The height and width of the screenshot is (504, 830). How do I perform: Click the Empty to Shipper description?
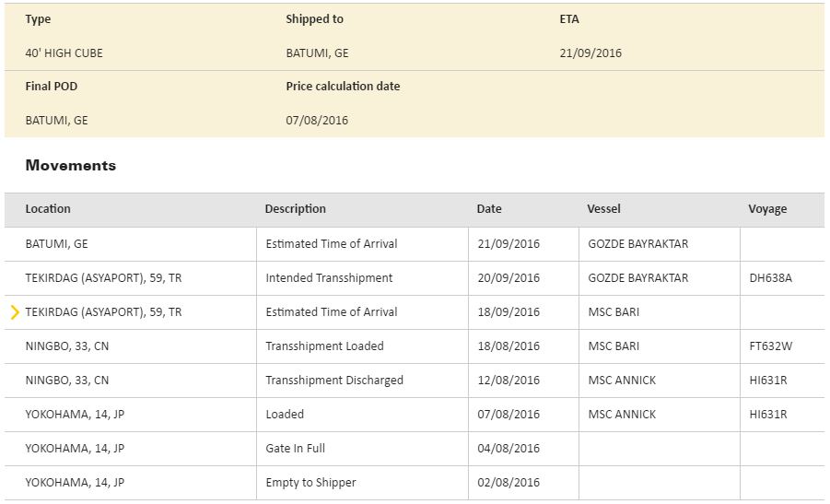tap(310, 483)
